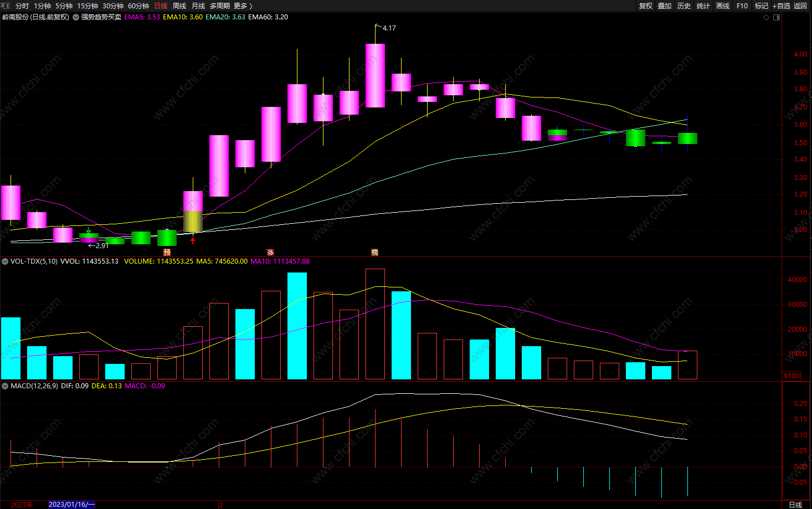This screenshot has width=812, height=509.
Task: Click the 标记 mark button
Action: pos(762,6)
